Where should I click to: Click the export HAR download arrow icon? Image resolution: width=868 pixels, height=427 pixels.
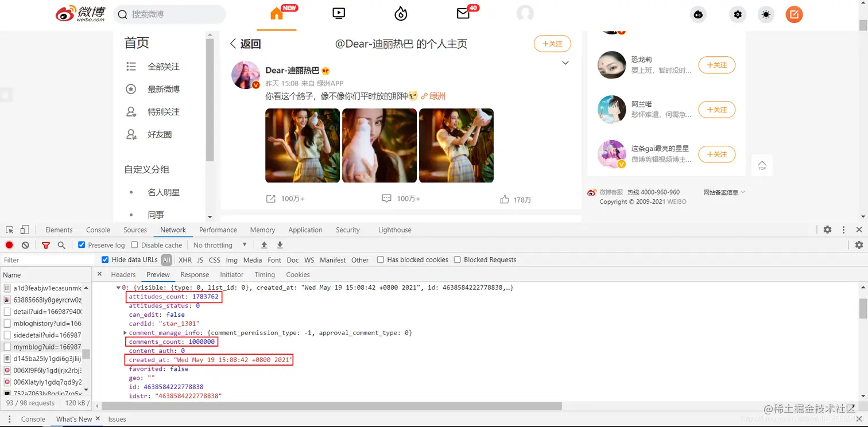click(x=280, y=245)
